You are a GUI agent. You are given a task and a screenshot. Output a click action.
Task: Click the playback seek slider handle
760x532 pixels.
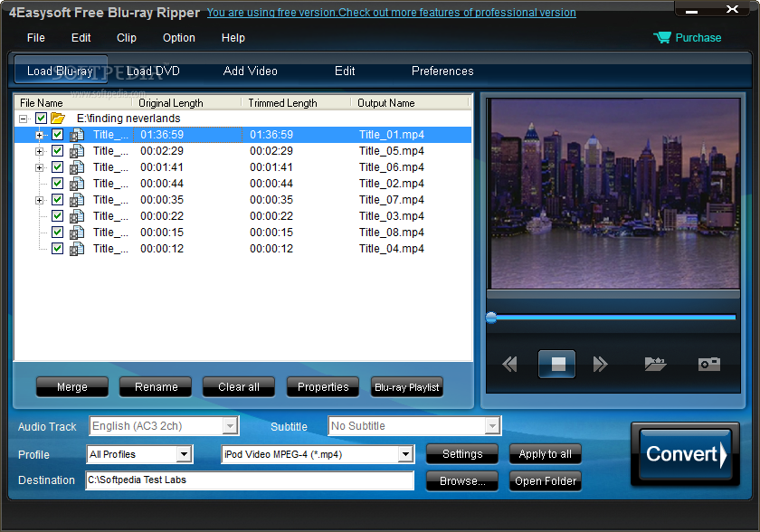pyautogui.click(x=491, y=318)
